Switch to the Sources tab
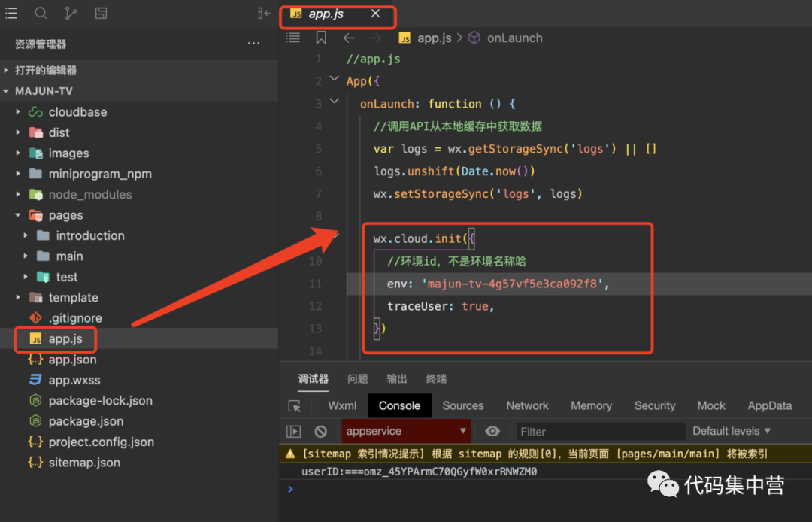 pos(462,405)
